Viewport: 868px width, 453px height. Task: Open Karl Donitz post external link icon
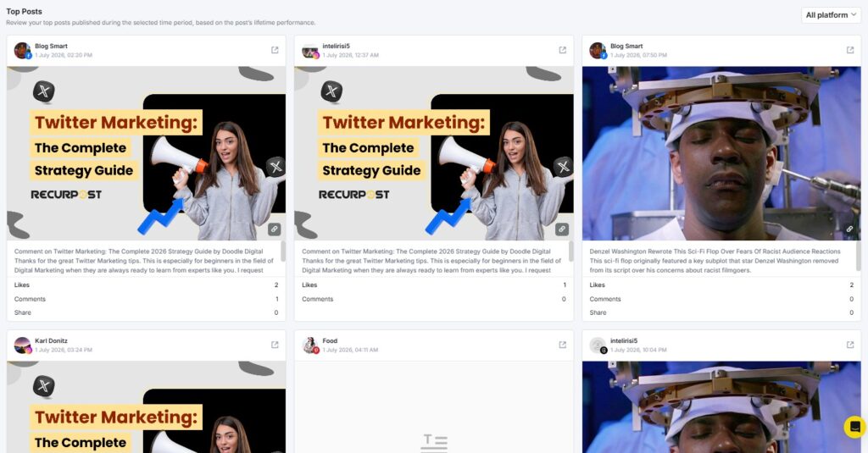pyautogui.click(x=275, y=345)
